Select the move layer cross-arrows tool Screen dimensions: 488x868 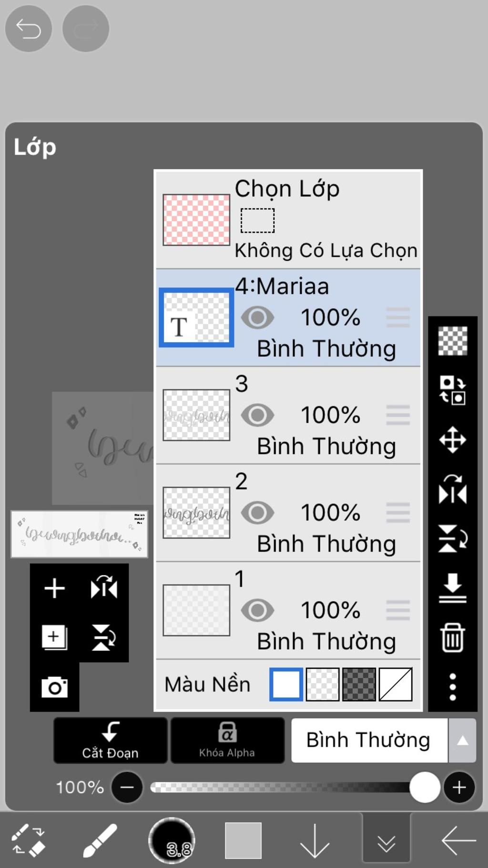point(452,439)
